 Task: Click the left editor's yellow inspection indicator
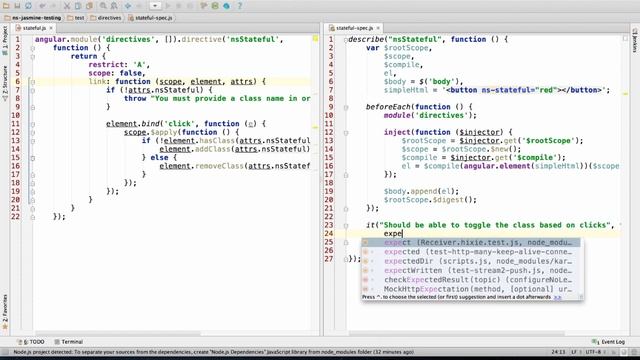(x=316, y=38)
